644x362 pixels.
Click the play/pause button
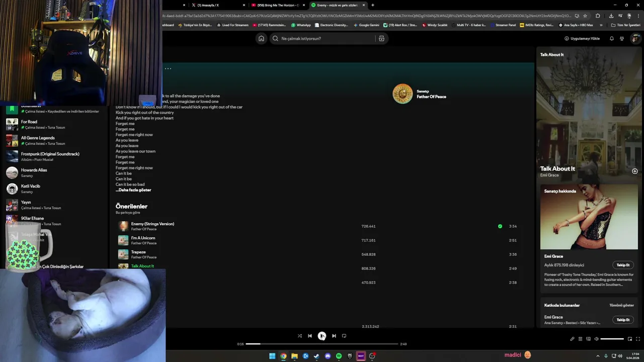322,336
